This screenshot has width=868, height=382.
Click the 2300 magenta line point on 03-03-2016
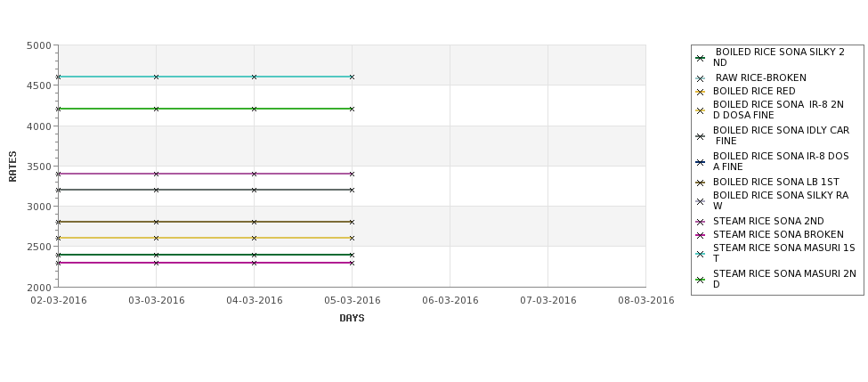(x=156, y=263)
